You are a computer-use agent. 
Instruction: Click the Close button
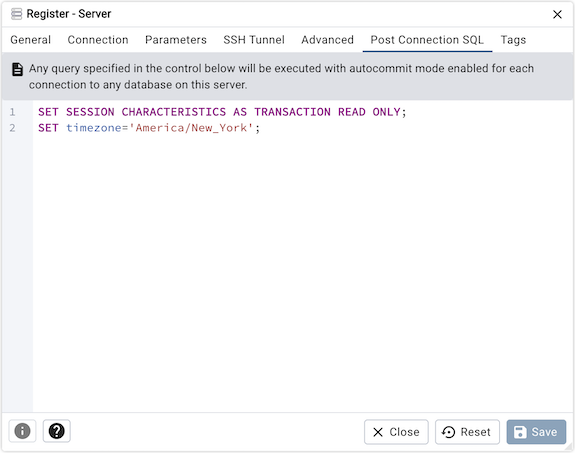[x=396, y=432]
